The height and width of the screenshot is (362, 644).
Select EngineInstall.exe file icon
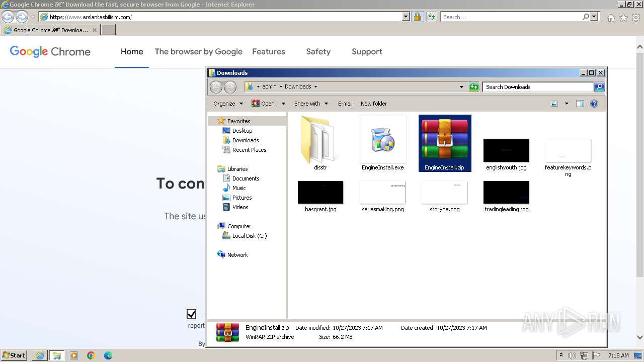coord(382,140)
